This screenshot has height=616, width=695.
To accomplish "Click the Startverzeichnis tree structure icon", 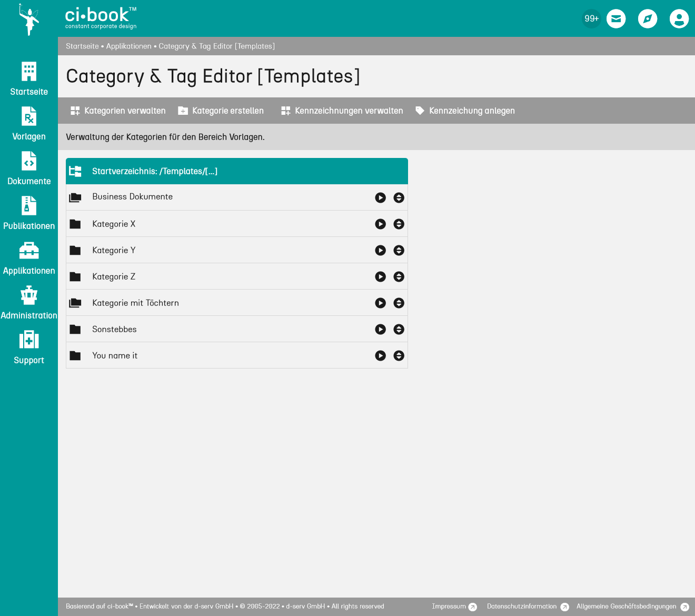I will (75, 171).
